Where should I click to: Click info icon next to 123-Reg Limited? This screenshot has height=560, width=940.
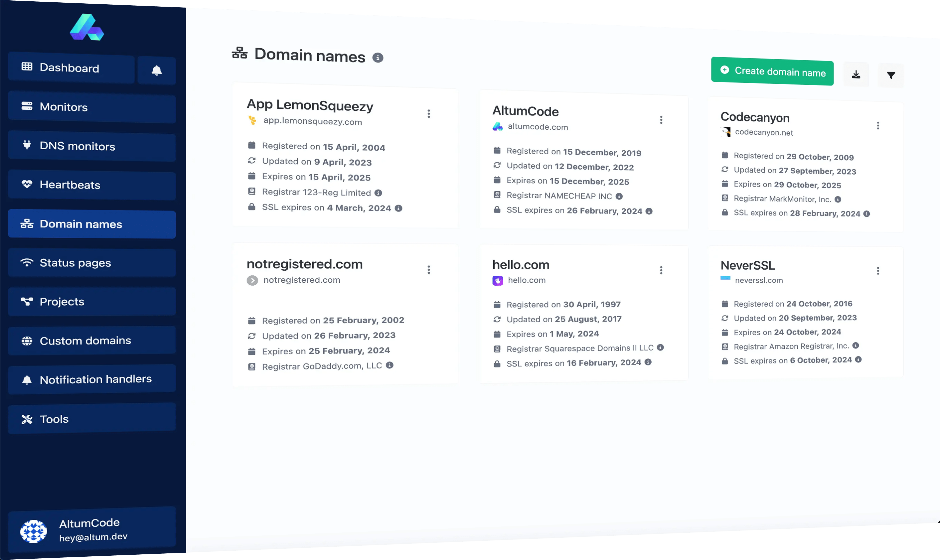click(378, 193)
